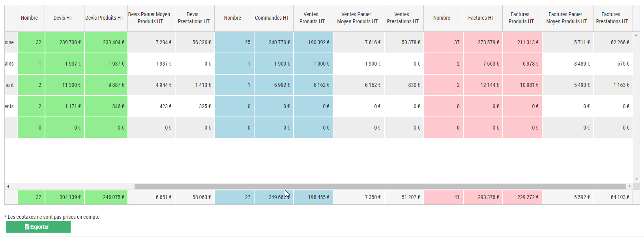Viewport: 644px width, 237px height.
Task: Sort by the Devis HT column header
Action: click(63, 18)
